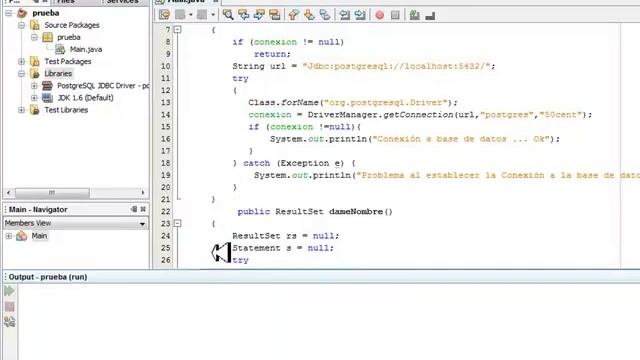The width and height of the screenshot is (640, 360).
Task: Click Output panel settings icon below Stop
Action: pyautogui.click(x=9, y=322)
